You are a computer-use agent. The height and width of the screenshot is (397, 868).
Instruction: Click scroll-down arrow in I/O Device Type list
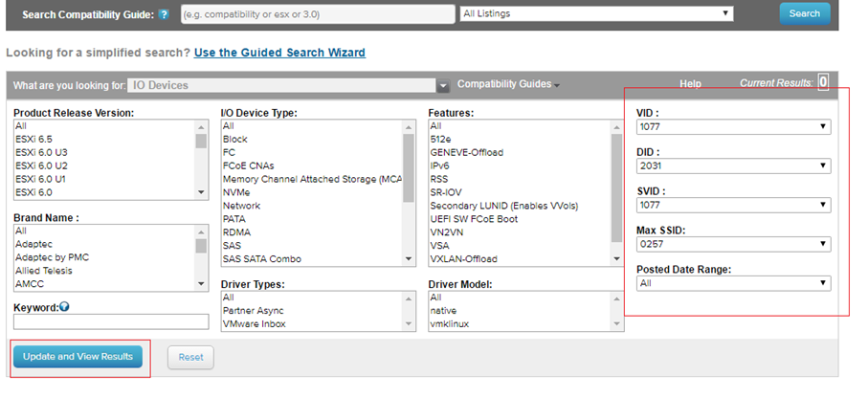pos(409,258)
